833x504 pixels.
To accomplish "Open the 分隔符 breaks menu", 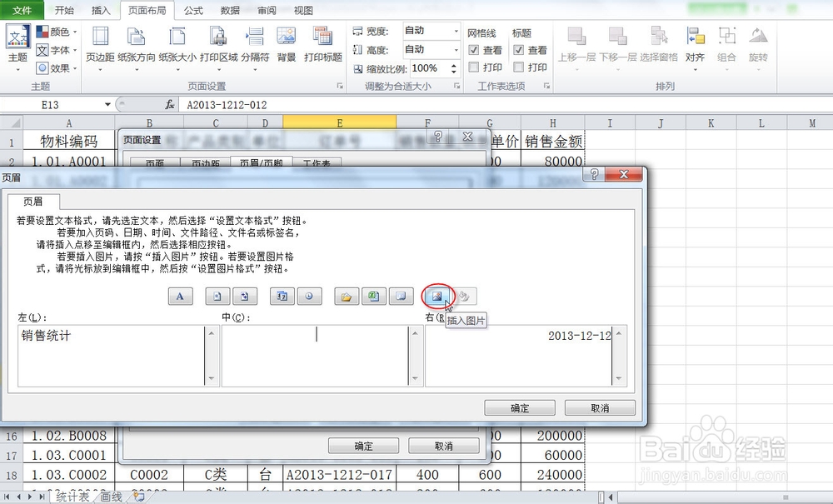I will click(x=255, y=49).
